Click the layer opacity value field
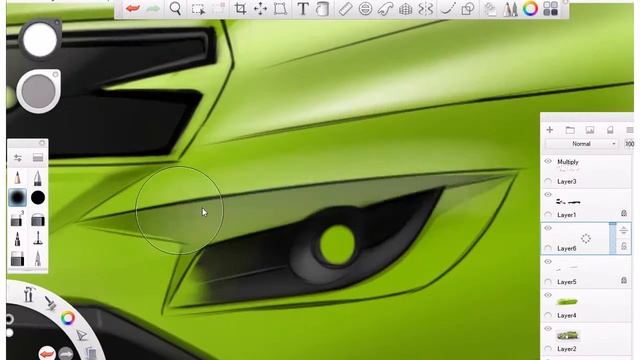Viewport: 640px width, 360px height. point(629,144)
